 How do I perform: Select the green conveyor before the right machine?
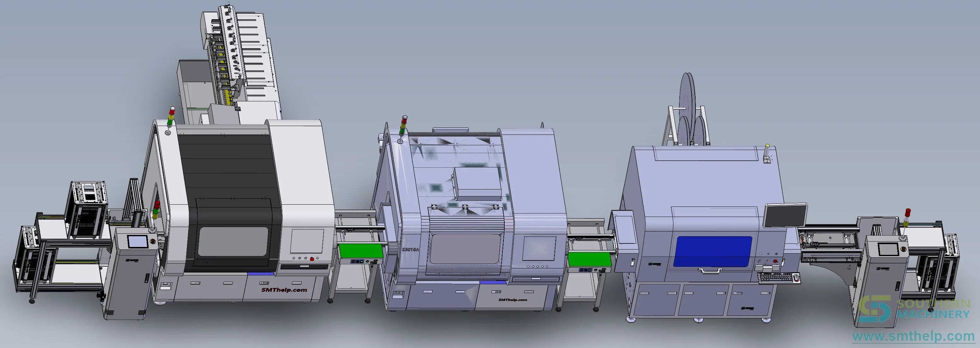(590, 259)
